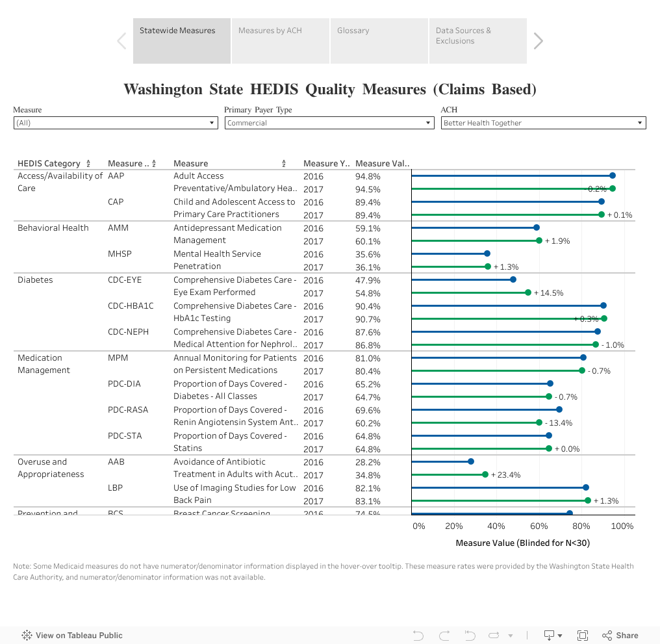Click the 2017 AAB green data point
660x644 pixels.
coord(485,474)
